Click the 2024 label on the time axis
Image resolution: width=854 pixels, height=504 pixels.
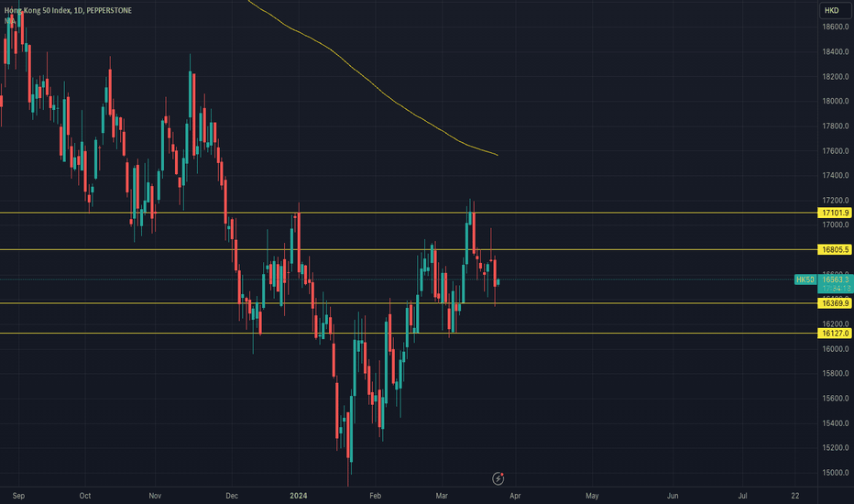pyautogui.click(x=299, y=496)
